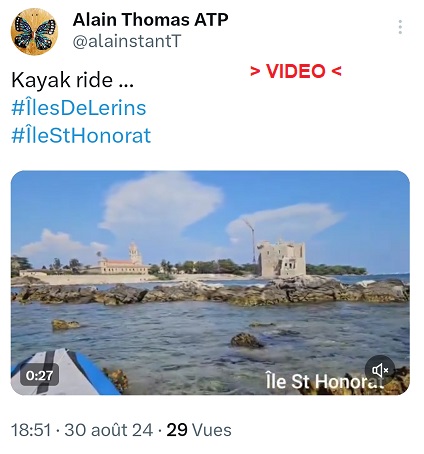Open the 30 août 24 date link
The height and width of the screenshot is (454, 424).
coord(109,430)
